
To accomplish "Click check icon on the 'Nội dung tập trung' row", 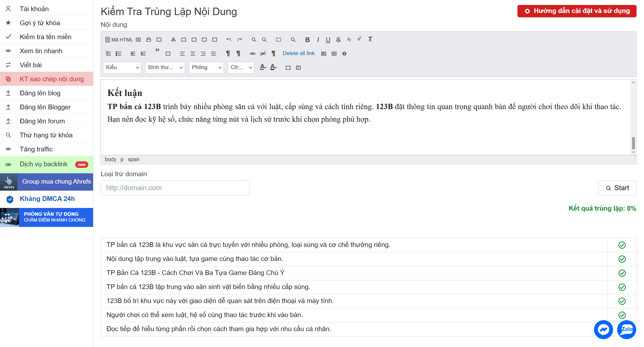I will 622,259.
